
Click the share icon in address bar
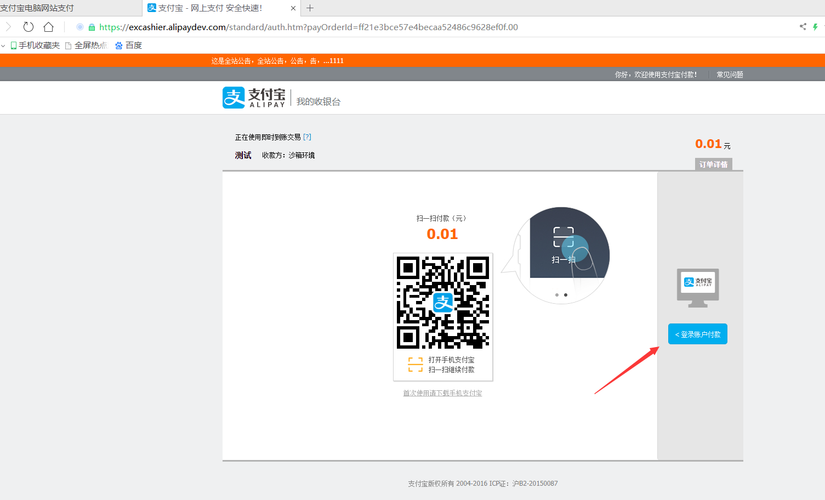(802, 26)
